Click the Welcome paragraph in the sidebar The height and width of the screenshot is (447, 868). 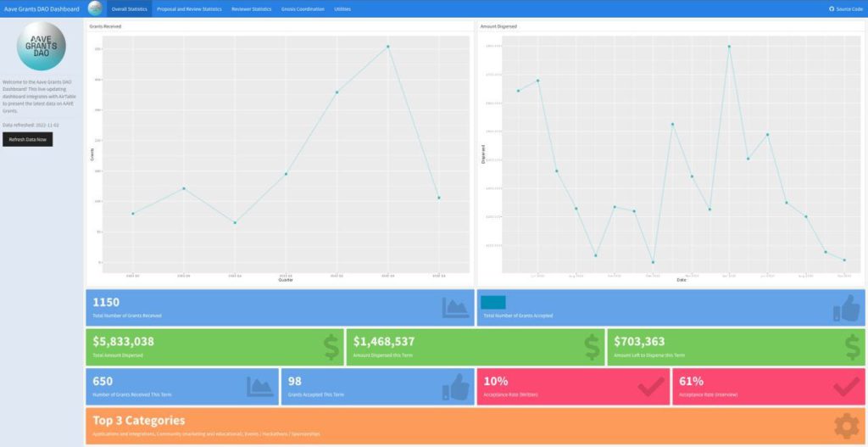click(40, 97)
